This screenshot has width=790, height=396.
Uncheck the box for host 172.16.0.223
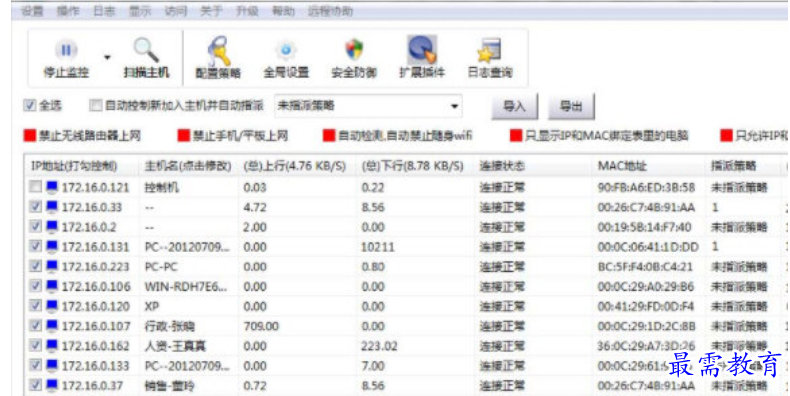point(35,266)
